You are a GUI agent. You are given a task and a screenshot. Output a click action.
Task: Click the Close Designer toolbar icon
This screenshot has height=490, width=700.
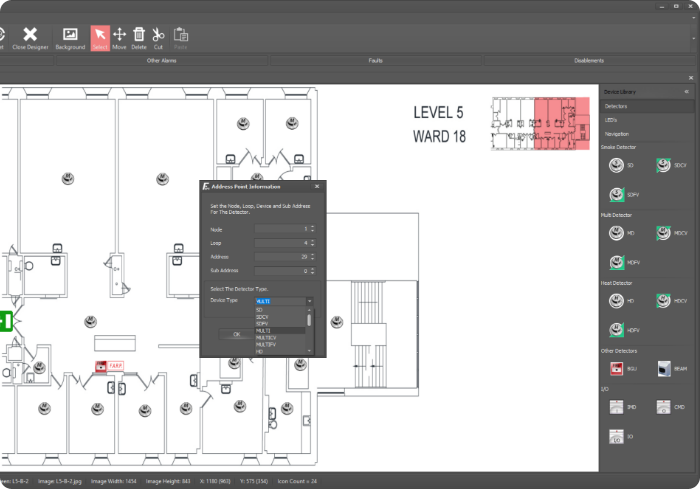pos(30,37)
